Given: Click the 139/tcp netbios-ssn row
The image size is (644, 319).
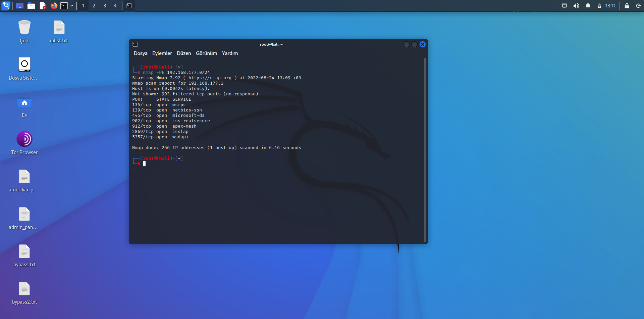Looking at the screenshot, I should pos(167,110).
